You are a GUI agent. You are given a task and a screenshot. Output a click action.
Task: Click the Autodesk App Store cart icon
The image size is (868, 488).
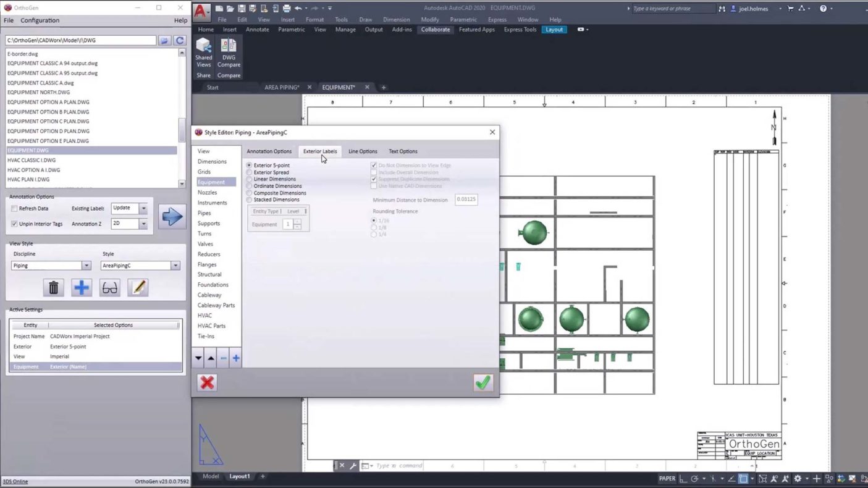point(790,9)
